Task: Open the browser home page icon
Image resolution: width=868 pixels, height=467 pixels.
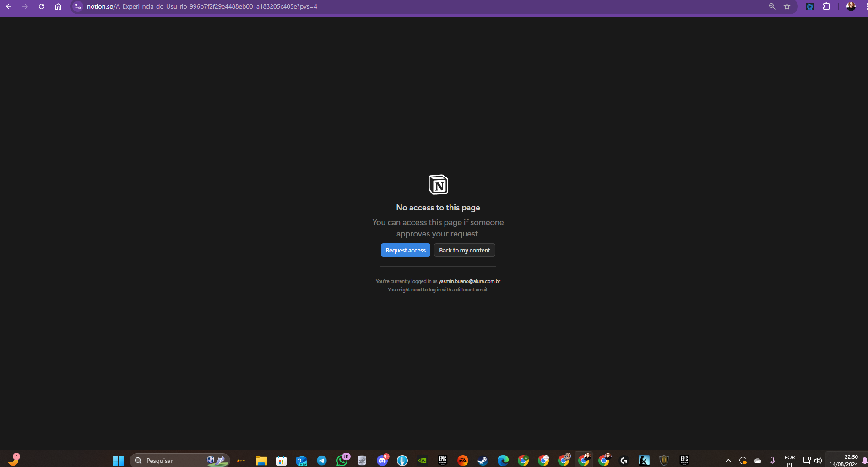Action: 58,6
